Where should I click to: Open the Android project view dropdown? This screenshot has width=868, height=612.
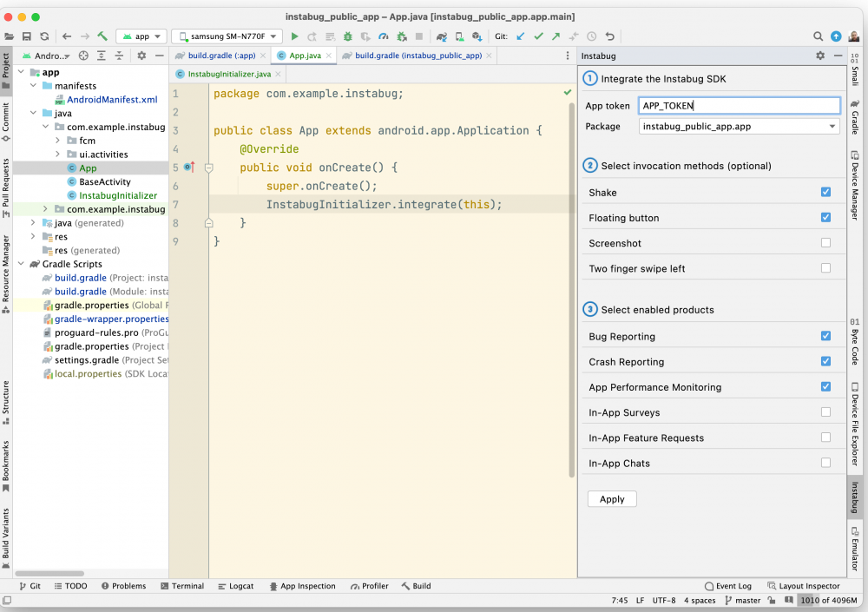point(47,56)
